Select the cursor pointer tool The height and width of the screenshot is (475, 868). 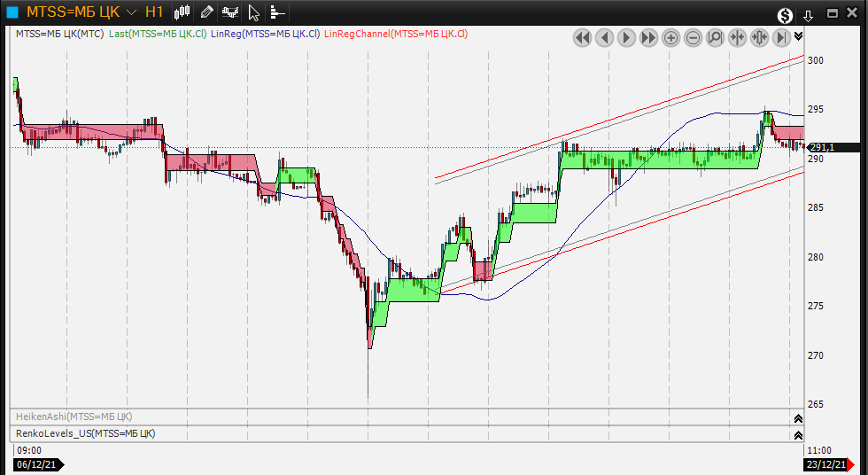(254, 12)
